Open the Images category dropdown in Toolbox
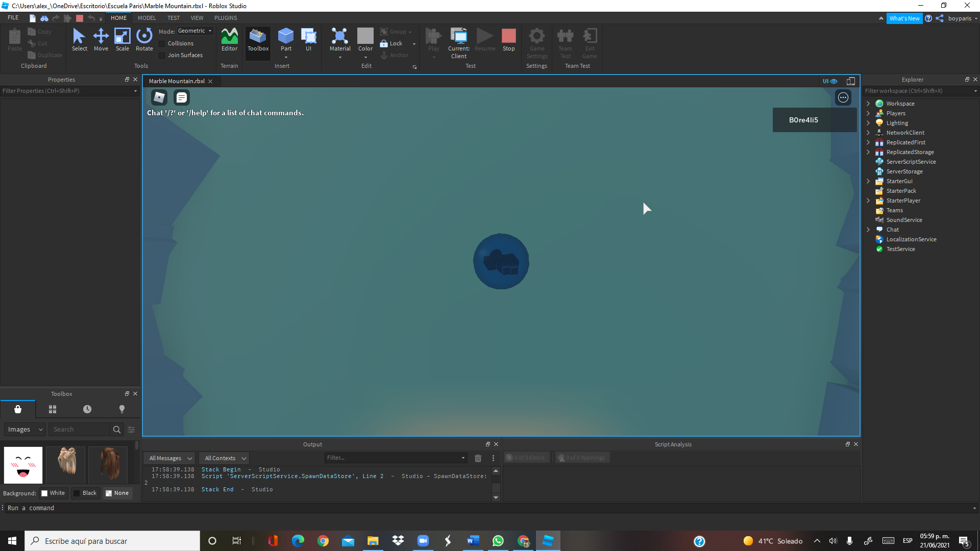The image size is (980, 551). coord(25,430)
